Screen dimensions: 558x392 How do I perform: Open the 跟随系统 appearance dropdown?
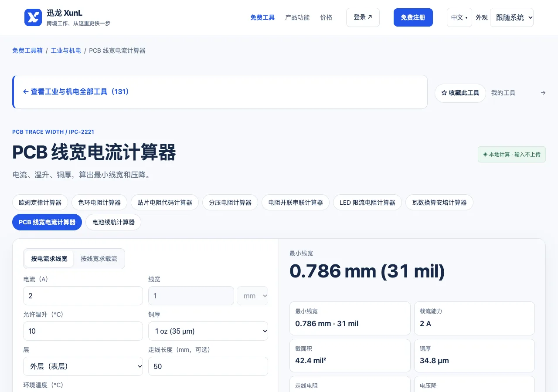click(x=512, y=17)
